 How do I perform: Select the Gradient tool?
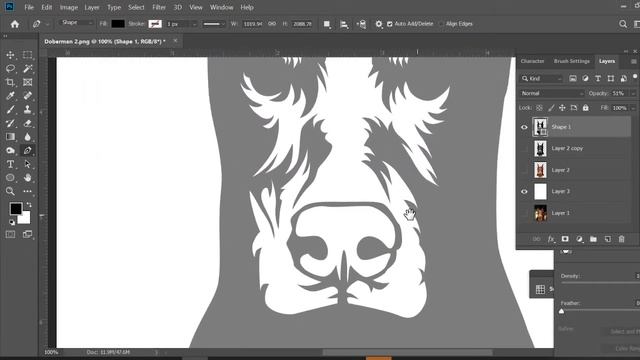pyautogui.click(x=10, y=137)
